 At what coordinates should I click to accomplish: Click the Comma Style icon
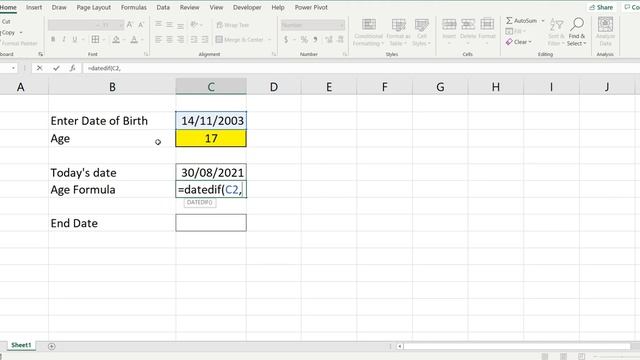[316, 40]
